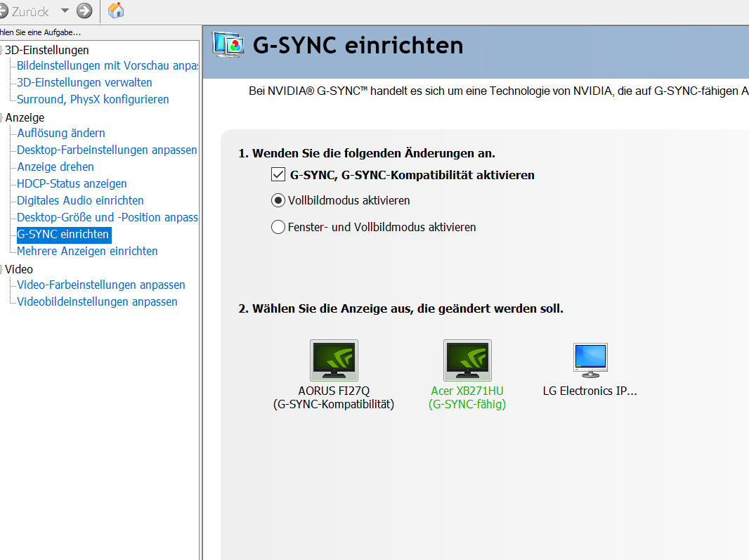Viewport: 749px width, 560px height.
Task: Click the LG Electronics IP... label
Action: pos(590,391)
